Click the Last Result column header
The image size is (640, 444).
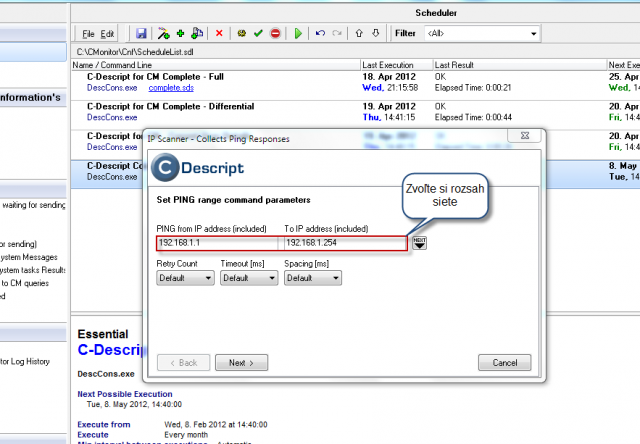tap(520, 65)
